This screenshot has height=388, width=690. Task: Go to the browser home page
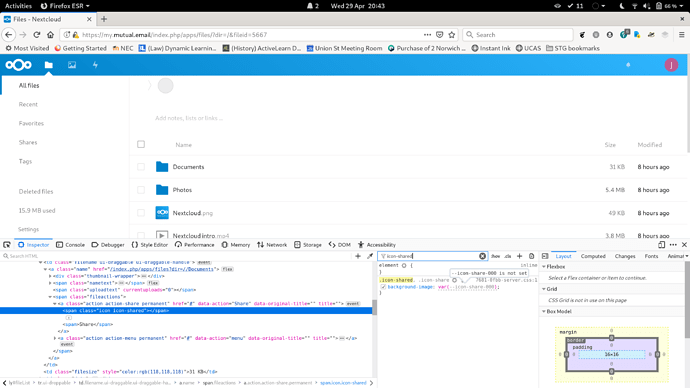click(50, 35)
